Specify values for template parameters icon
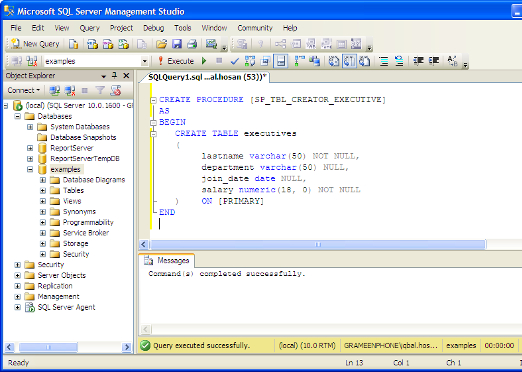Viewport: 522px width, 372px height. pos(452,61)
